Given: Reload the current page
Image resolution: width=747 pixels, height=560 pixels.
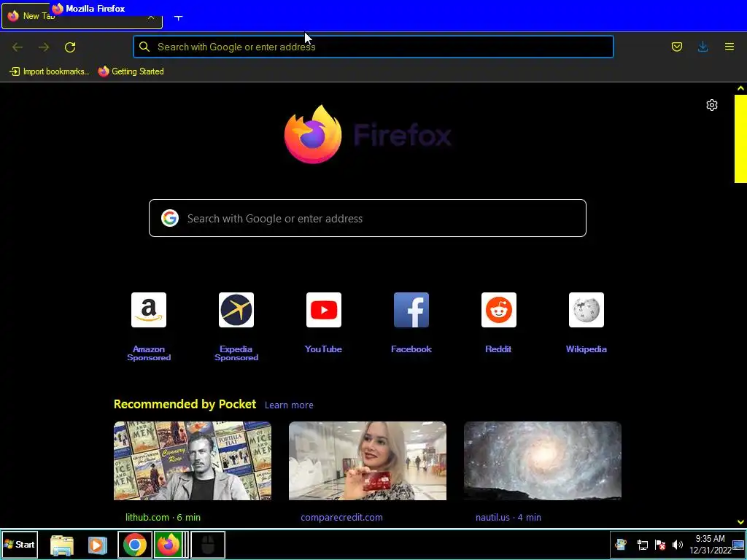Looking at the screenshot, I should point(70,47).
